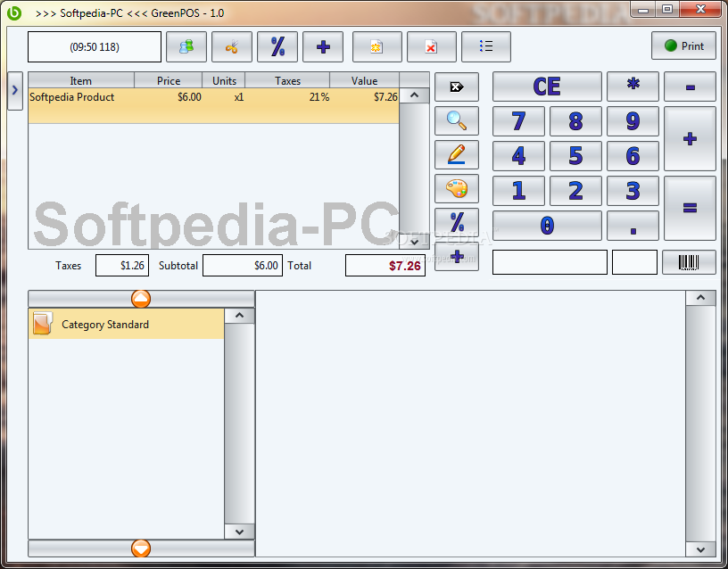Click the delete line backspace-arrow icon
The image size is (728, 569).
pyautogui.click(x=457, y=87)
